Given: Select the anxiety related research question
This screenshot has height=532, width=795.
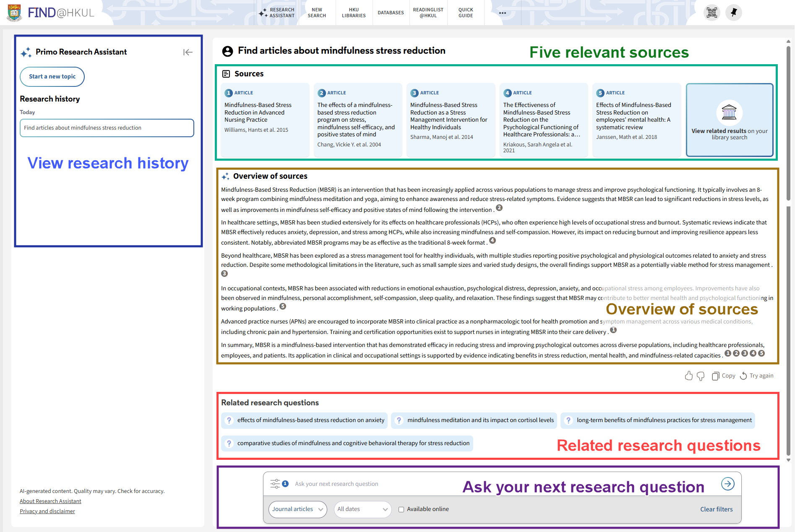Looking at the screenshot, I should 305,420.
